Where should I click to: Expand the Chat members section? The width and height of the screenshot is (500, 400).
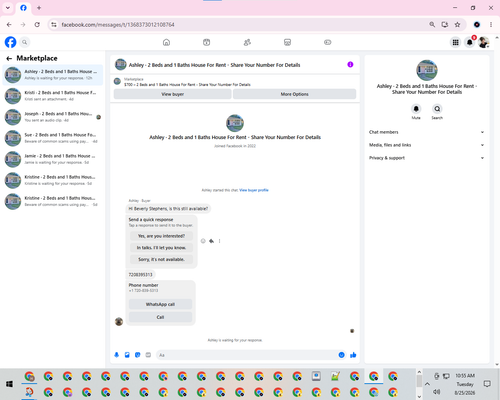426,132
